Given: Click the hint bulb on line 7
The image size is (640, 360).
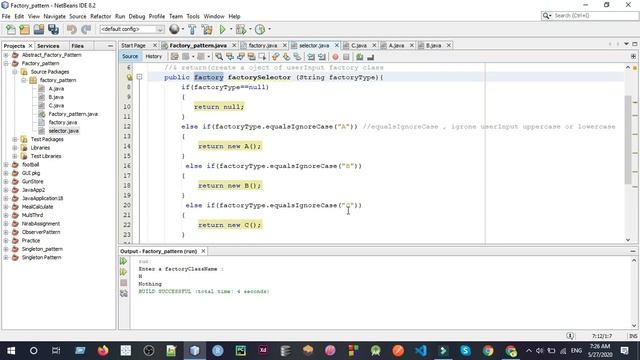Looking at the screenshot, I should tap(129, 77).
